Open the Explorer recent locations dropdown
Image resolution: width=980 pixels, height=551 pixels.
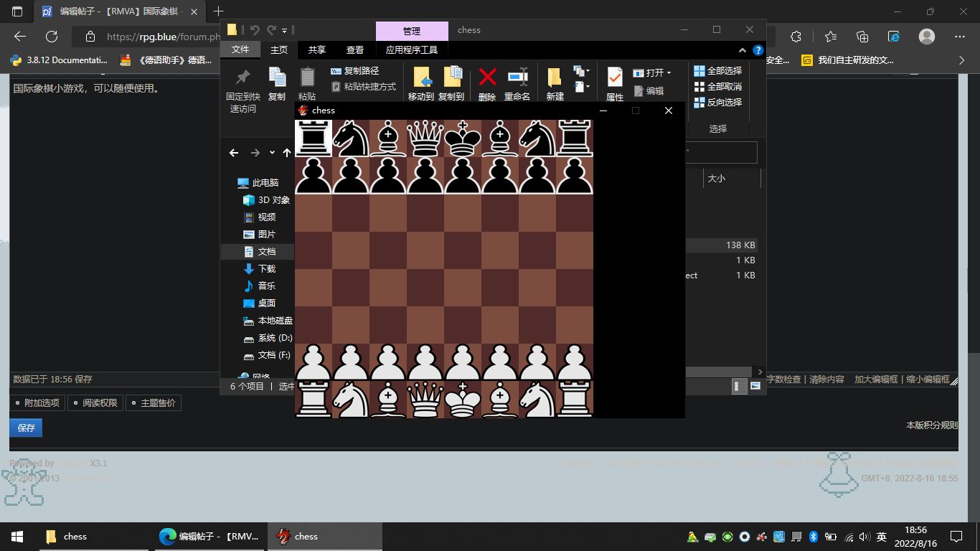click(272, 153)
